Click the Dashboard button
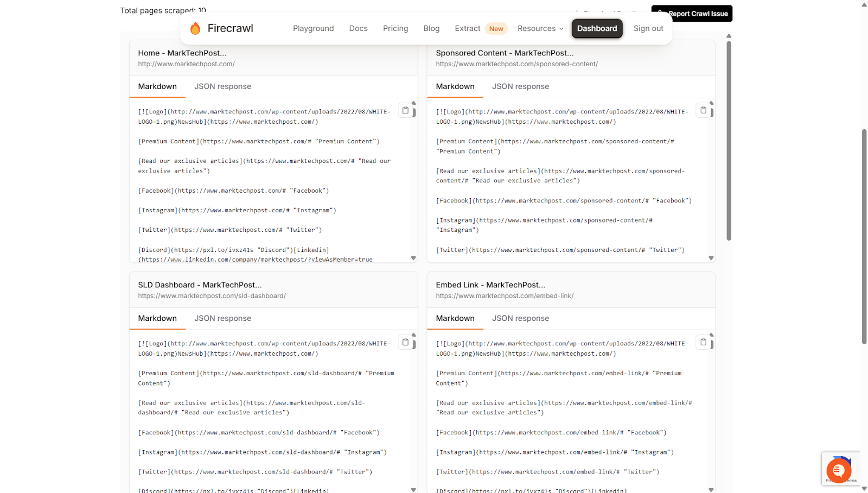 coord(597,28)
